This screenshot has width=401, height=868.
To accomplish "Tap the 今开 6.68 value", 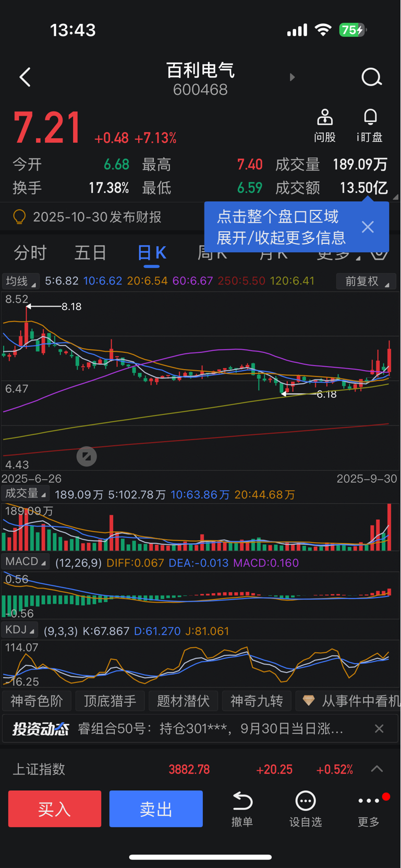I will [116, 165].
